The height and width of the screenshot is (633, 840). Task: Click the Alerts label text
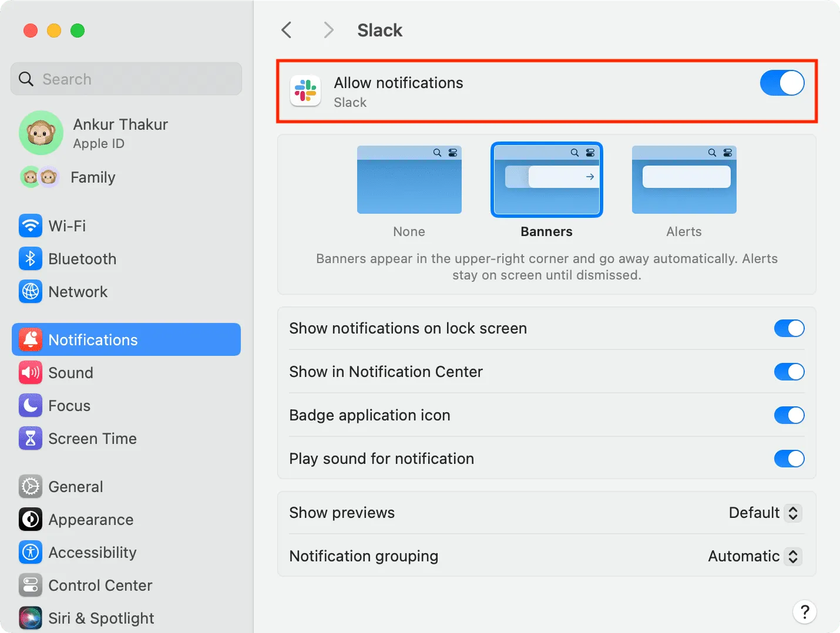click(684, 231)
